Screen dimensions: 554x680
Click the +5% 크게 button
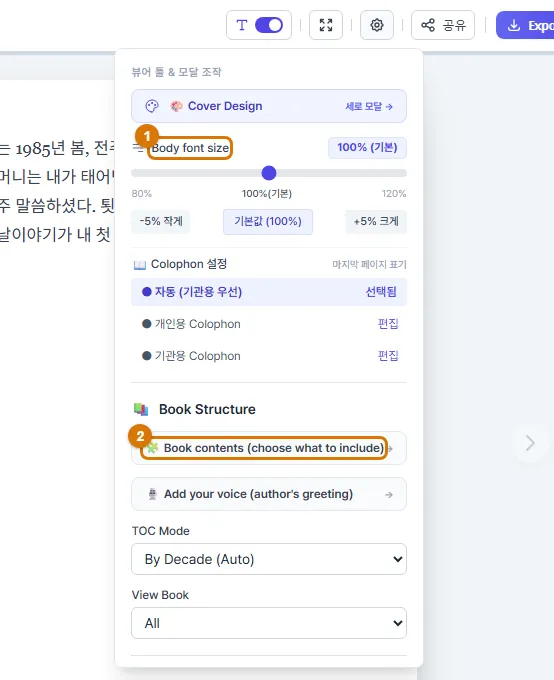(x=376, y=221)
